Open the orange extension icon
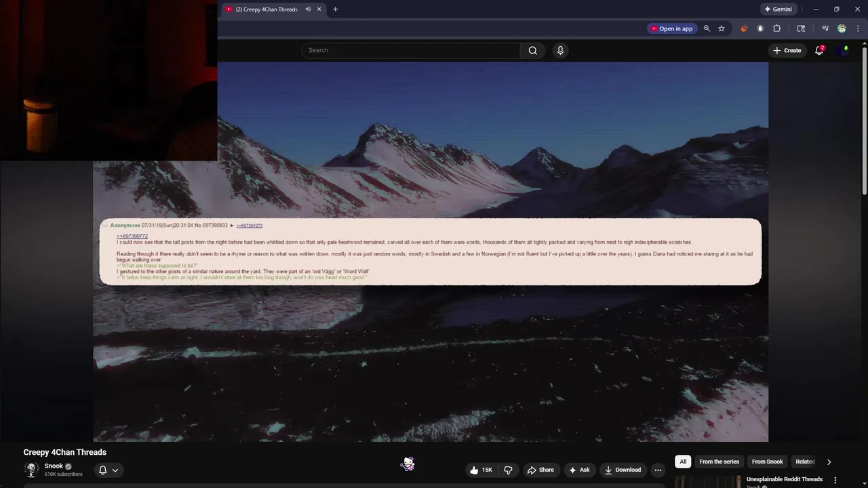868x488 pixels. pyautogui.click(x=744, y=28)
